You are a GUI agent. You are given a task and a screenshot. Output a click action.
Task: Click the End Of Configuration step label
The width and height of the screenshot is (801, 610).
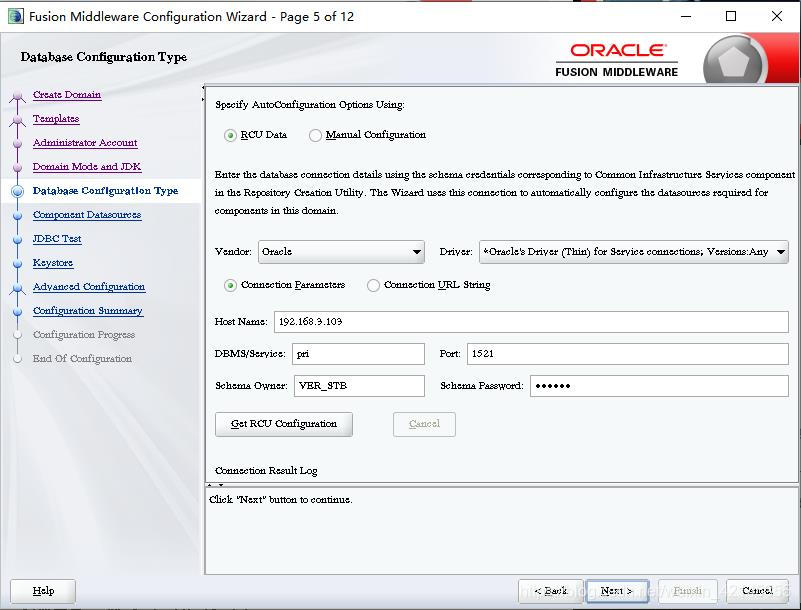coord(82,359)
